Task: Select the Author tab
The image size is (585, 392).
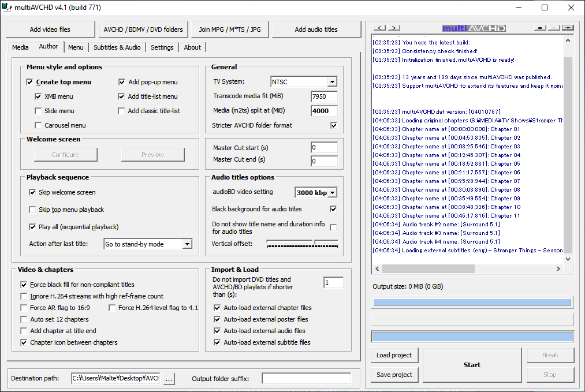Action: (49, 46)
